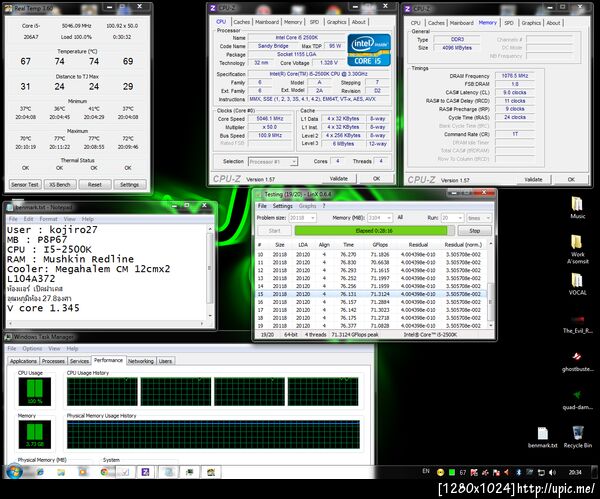Screen dimensions: 600x499
Task: Select The_Evil_R... desktop shortcut
Action: click(577, 323)
